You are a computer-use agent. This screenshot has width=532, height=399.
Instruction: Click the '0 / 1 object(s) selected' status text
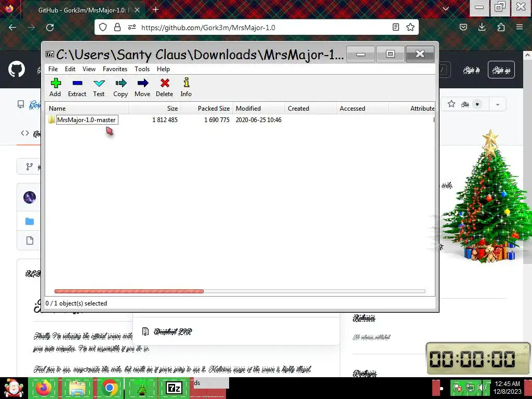click(76, 303)
